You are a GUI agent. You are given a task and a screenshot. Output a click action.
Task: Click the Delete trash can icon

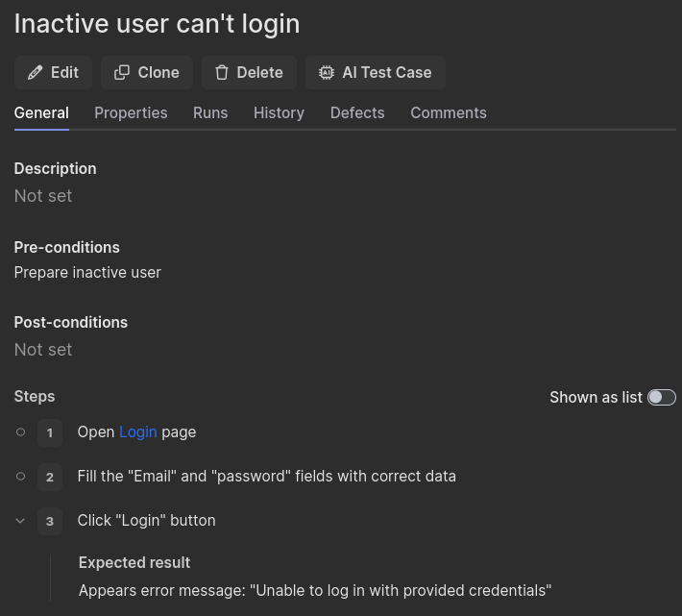(222, 73)
